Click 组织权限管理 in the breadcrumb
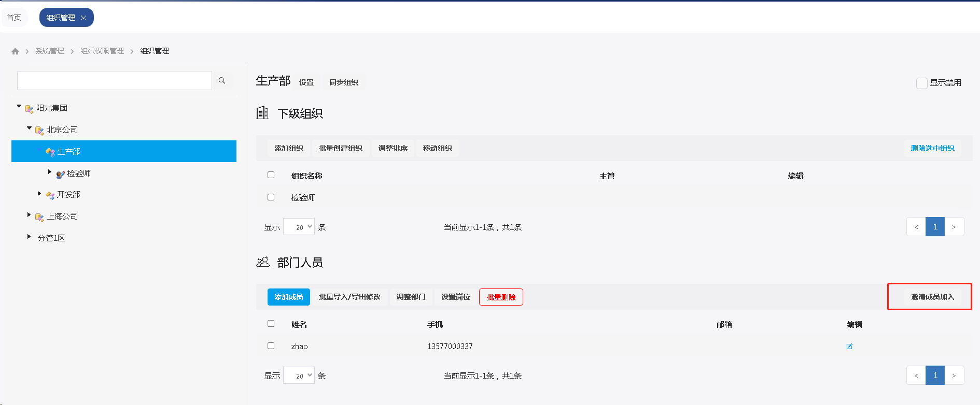This screenshot has height=405, width=980. (102, 51)
